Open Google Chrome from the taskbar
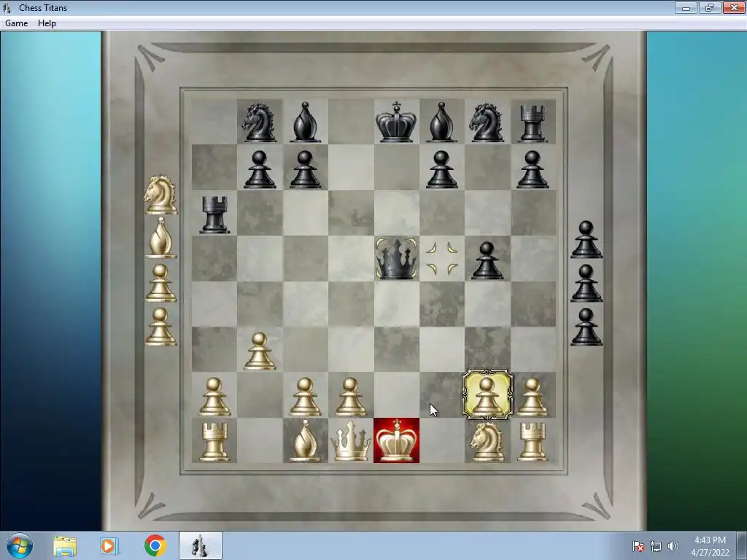Screen dimensions: 747x560 pos(155,545)
